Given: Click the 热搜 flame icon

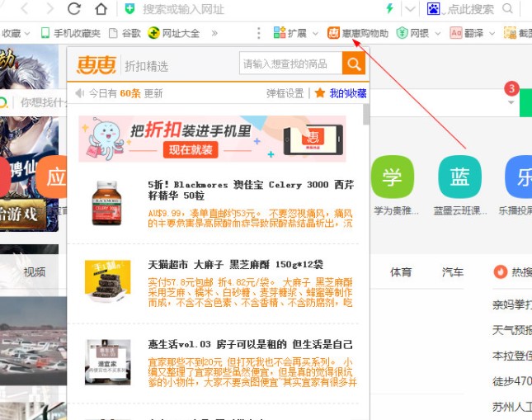Looking at the screenshot, I should click(500, 271).
